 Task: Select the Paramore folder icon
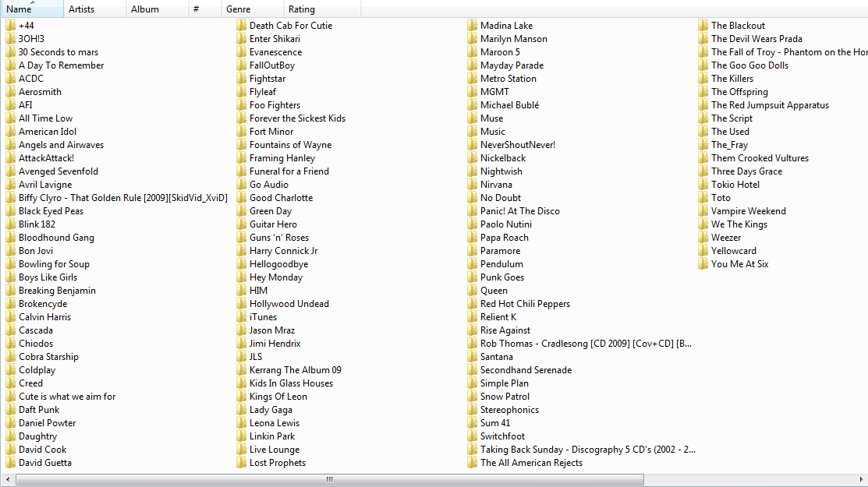[472, 251]
